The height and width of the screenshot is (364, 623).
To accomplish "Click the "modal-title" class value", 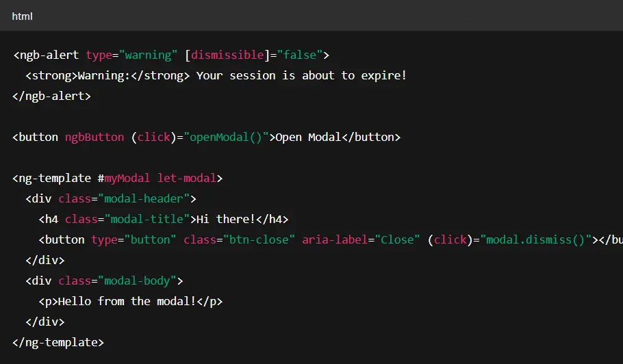I will (x=147, y=219).
